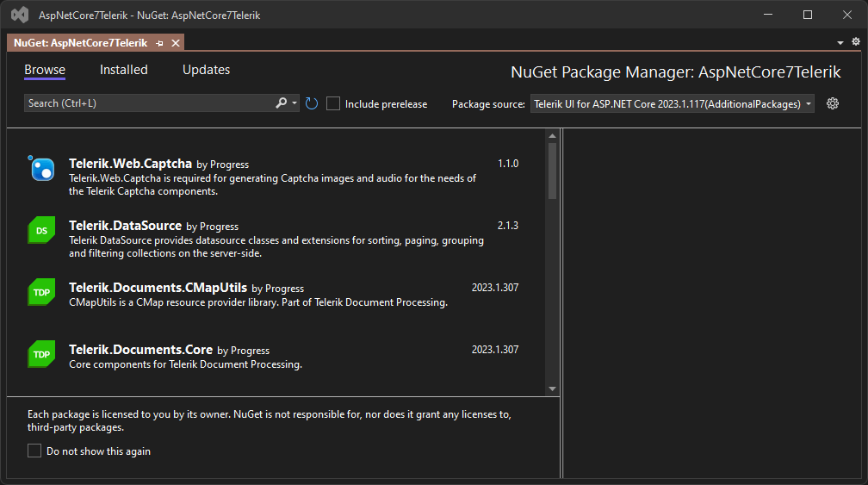Expand the search history dropdown arrow

coord(294,103)
